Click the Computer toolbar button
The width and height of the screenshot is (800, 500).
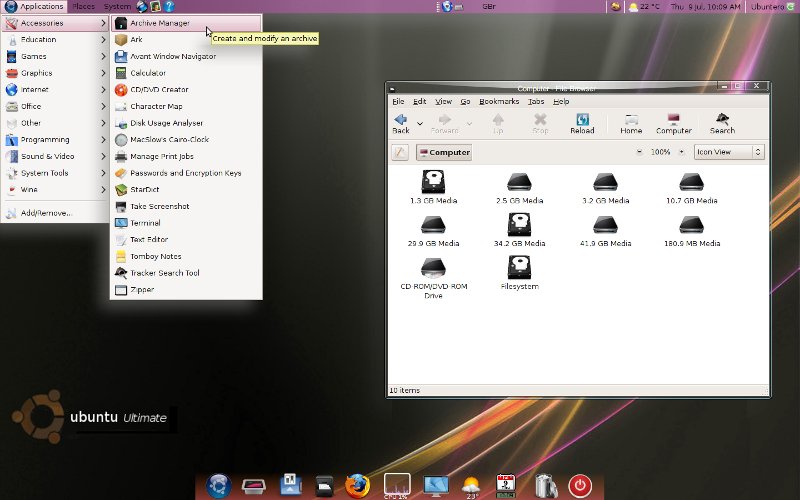pos(674,124)
